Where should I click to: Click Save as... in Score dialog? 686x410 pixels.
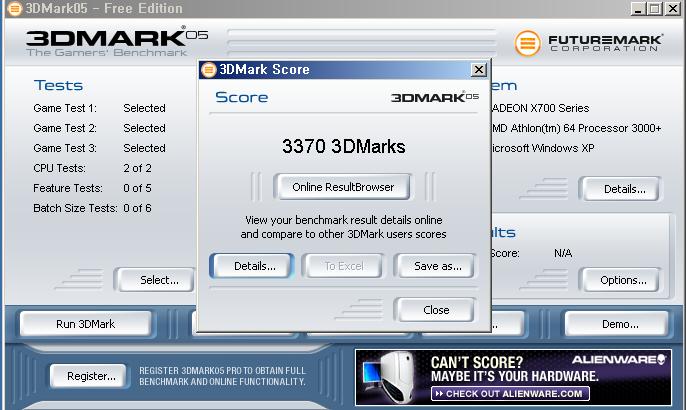[x=435, y=266]
